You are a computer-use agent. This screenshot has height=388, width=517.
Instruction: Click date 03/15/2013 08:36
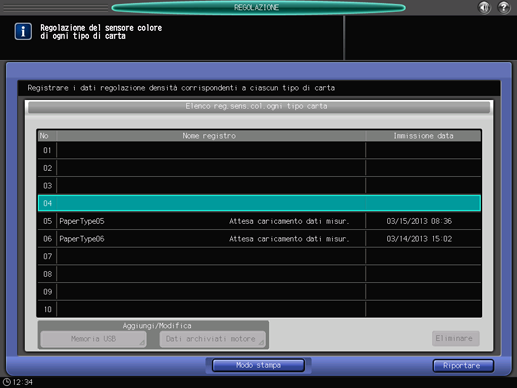point(419,221)
